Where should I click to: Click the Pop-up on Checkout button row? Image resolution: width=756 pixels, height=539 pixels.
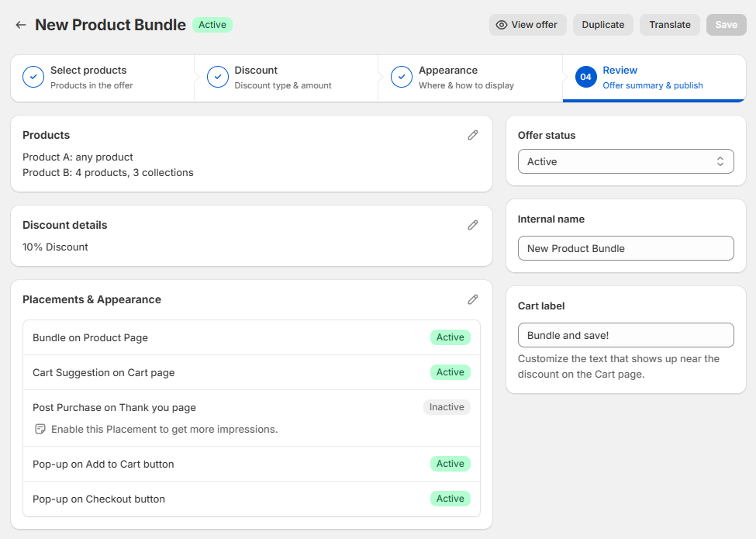click(x=252, y=499)
